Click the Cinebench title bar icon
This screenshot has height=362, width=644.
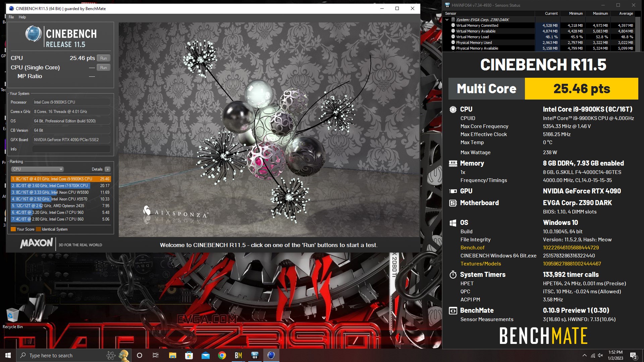11,8
